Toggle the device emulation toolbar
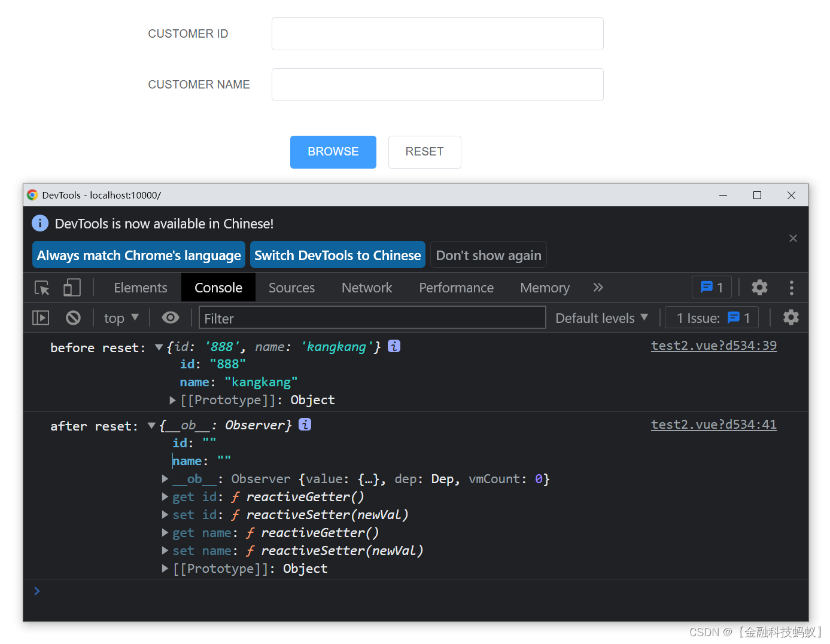The height and width of the screenshot is (644, 830). pyautogui.click(x=72, y=288)
